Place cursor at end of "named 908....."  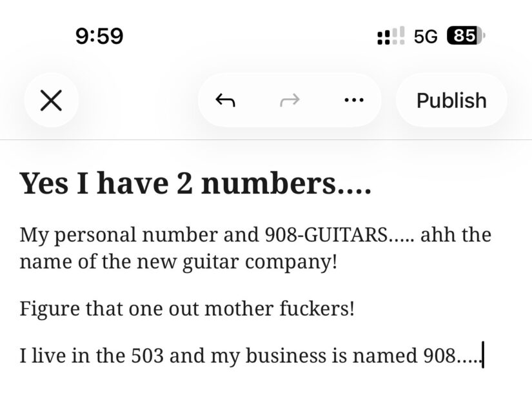[481, 356]
